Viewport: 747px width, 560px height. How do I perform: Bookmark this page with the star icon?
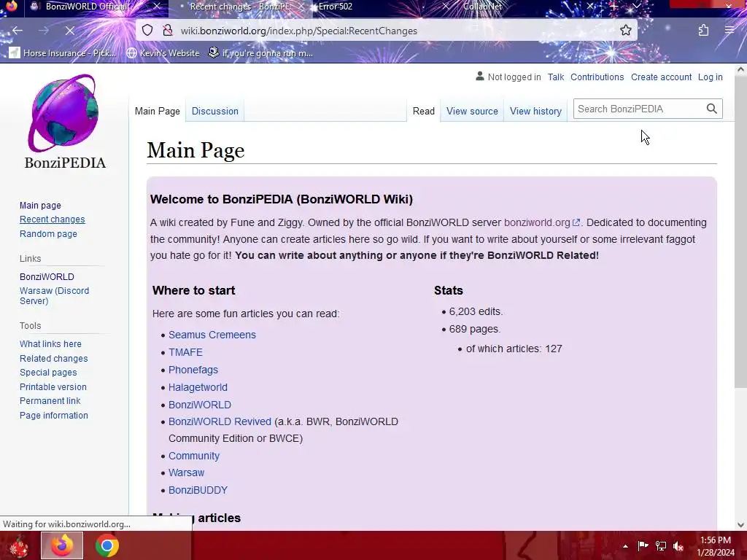pyautogui.click(x=625, y=31)
